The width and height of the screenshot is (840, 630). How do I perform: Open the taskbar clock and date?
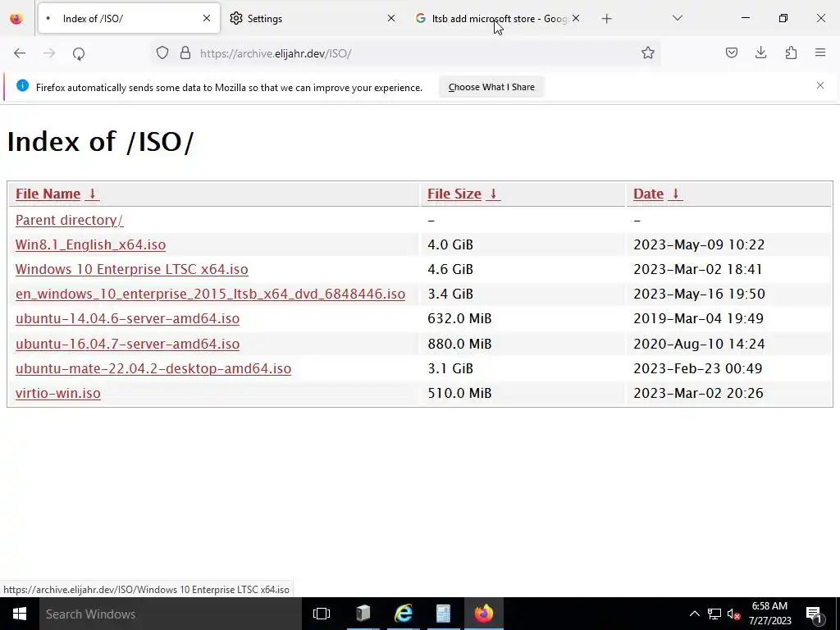tap(769, 614)
